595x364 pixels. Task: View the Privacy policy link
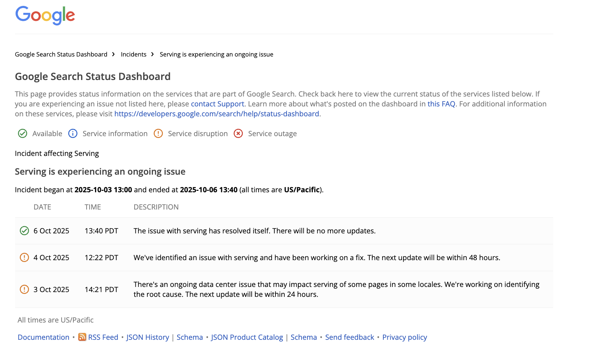(404, 337)
